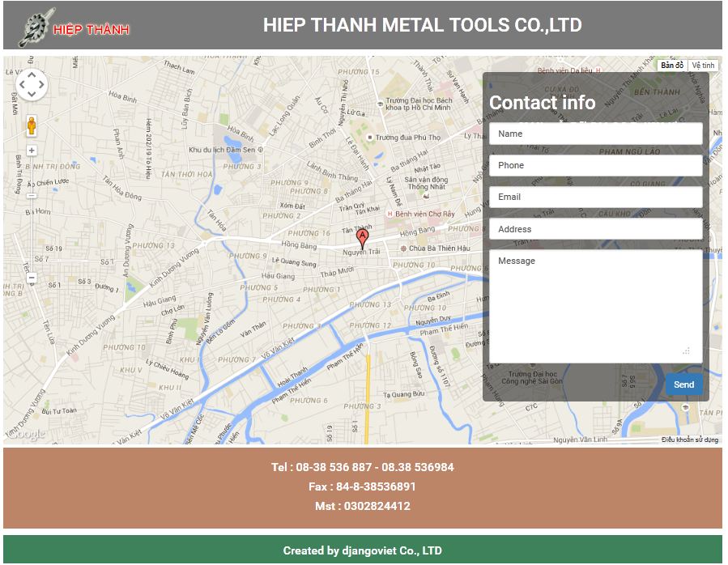The image size is (728, 565).
Task: Click the zoom slider handle
Action: click(x=32, y=195)
